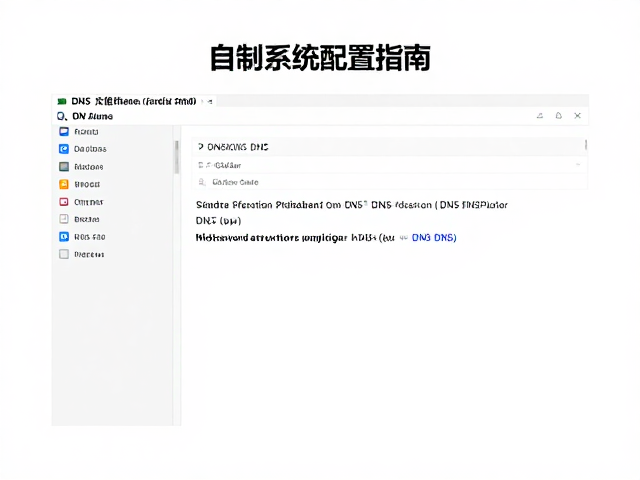Click the small icon at start of second list row

point(200,165)
